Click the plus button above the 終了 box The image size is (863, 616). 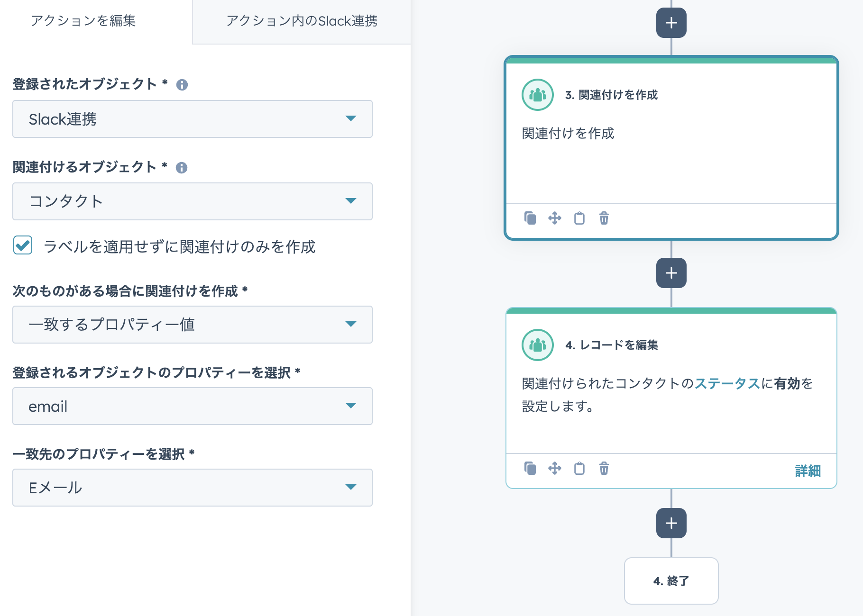[671, 523]
